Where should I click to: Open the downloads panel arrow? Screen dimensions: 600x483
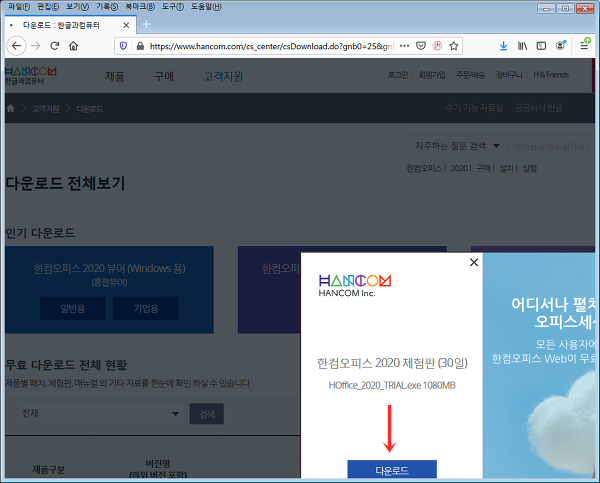point(504,46)
